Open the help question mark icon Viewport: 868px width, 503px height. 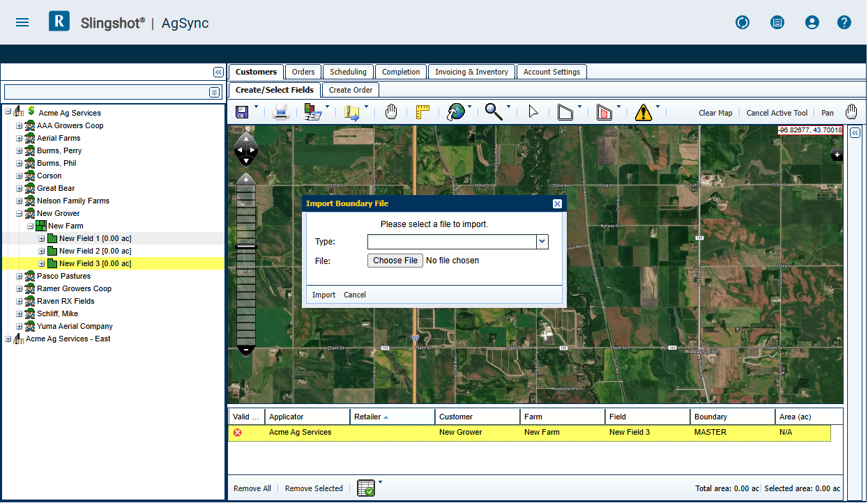coord(844,22)
